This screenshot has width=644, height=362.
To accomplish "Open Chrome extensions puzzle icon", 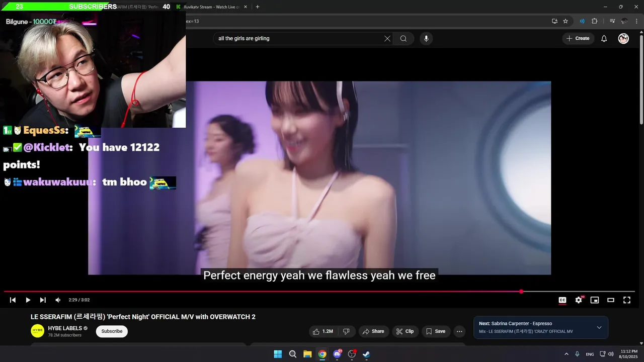I will pyautogui.click(x=594, y=21).
